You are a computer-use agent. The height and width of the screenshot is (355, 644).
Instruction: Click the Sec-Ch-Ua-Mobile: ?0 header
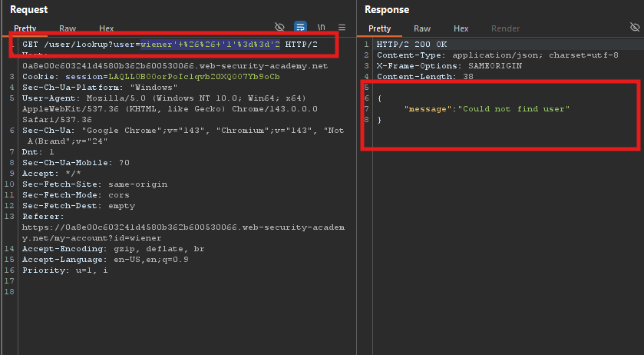point(75,162)
